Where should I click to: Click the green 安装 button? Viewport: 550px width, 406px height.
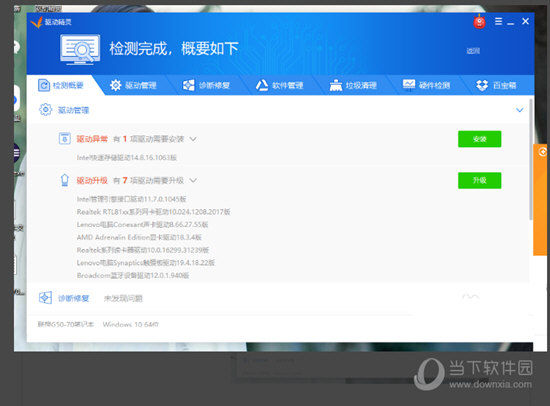[x=479, y=139]
